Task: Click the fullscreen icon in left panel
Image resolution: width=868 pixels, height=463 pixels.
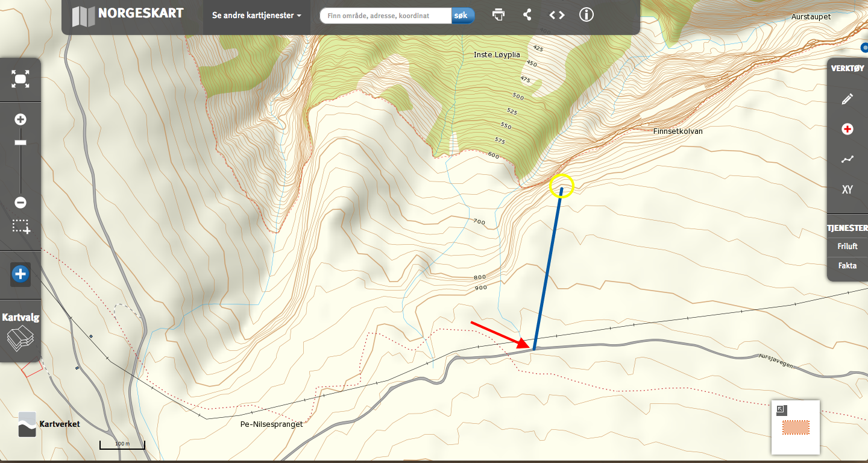Action: coord(20,79)
